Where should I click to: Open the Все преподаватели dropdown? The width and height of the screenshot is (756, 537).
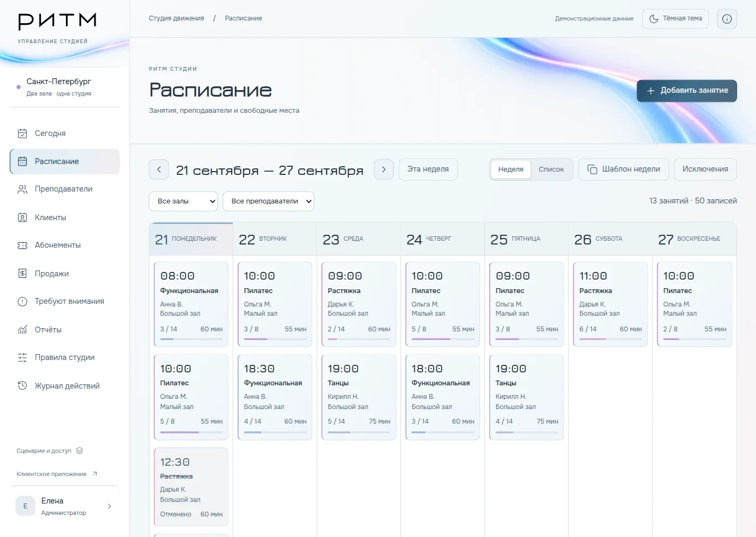coord(268,201)
